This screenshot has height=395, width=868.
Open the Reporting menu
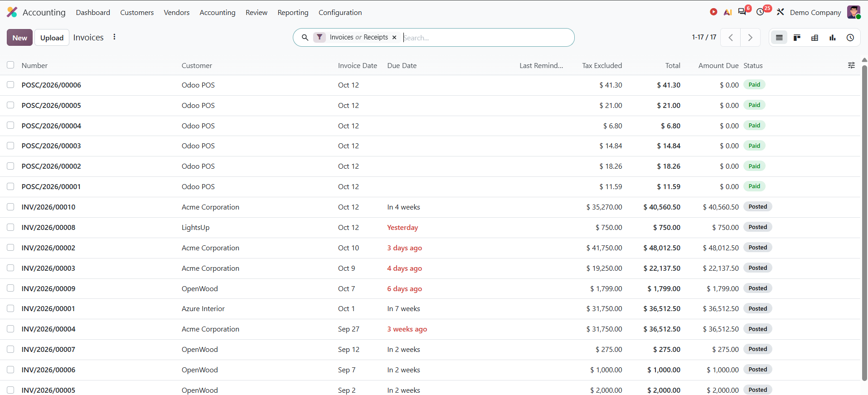293,12
